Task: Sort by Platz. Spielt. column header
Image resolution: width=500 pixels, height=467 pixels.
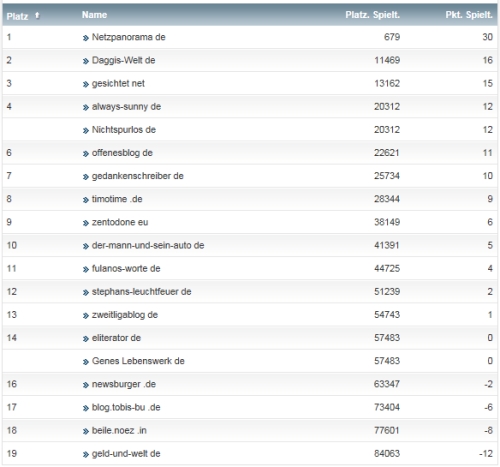Action: click(x=372, y=15)
